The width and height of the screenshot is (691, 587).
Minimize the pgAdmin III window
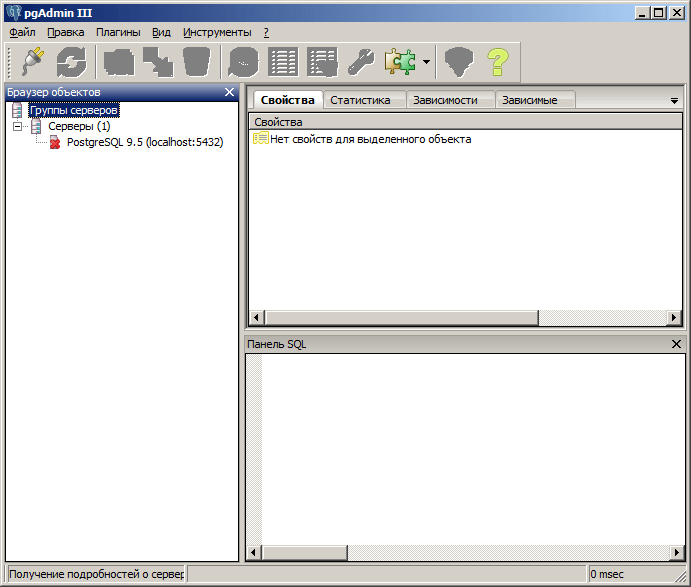click(643, 13)
